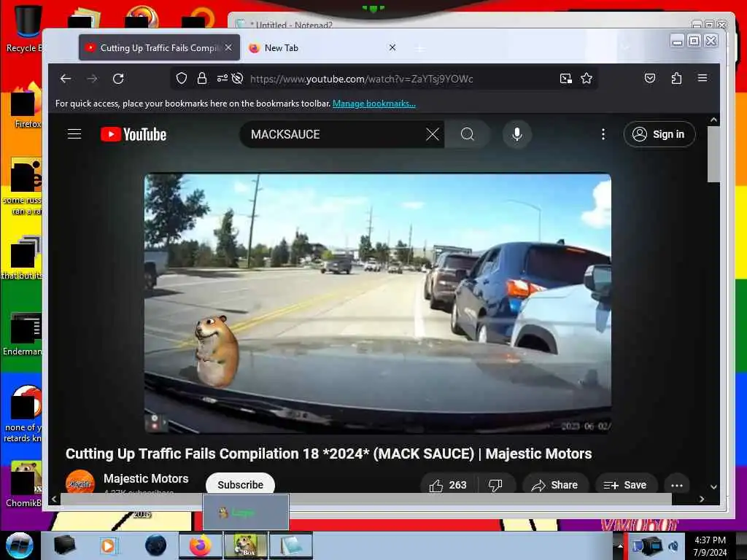
Task: Open more actions ellipsis beside Save
Action: coord(677,485)
